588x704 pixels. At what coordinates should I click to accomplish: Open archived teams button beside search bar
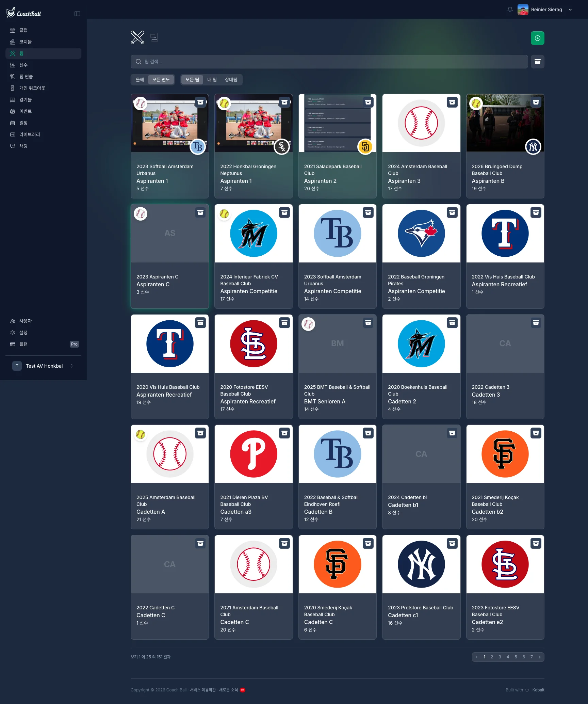pyautogui.click(x=537, y=62)
